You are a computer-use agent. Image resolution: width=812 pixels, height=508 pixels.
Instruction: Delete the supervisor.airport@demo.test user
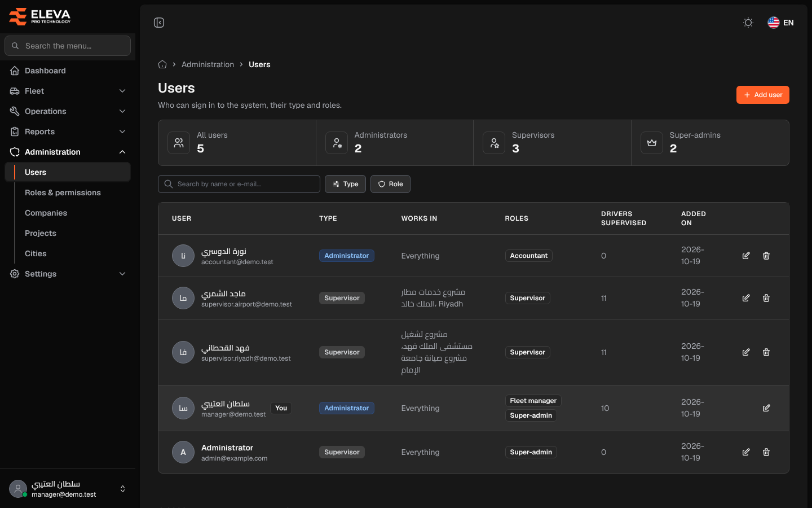pos(766,298)
